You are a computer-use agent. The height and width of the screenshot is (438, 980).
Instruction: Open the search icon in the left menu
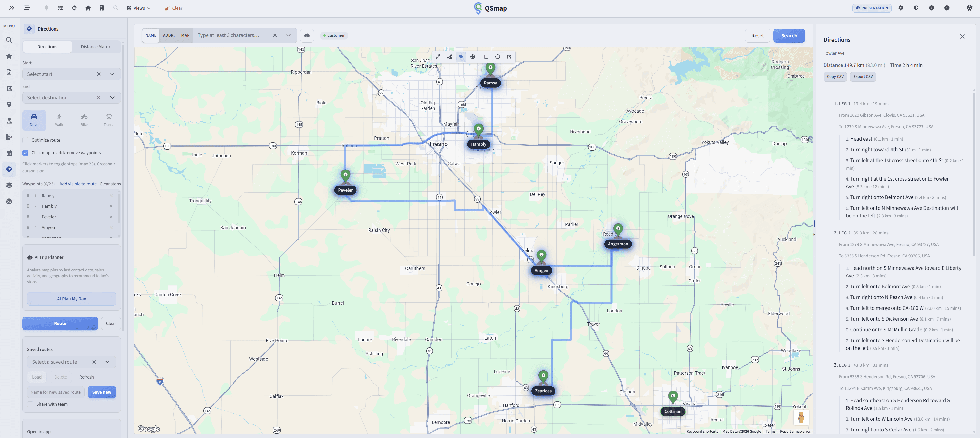click(9, 40)
